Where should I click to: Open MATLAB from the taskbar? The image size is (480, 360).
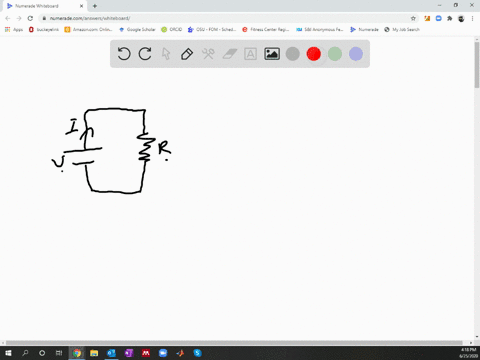180,353
